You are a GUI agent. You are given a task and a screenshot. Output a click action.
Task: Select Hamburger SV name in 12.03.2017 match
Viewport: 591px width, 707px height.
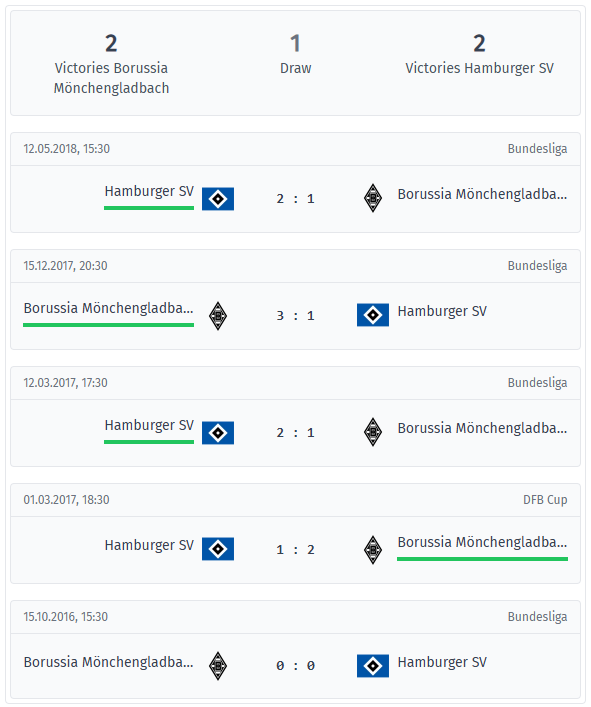[149, 425]
